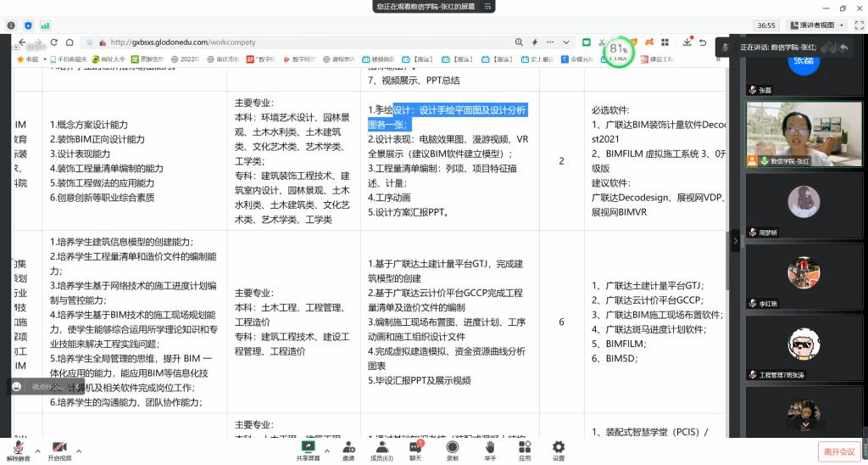Expand the video options arrow

coord(79,451)
